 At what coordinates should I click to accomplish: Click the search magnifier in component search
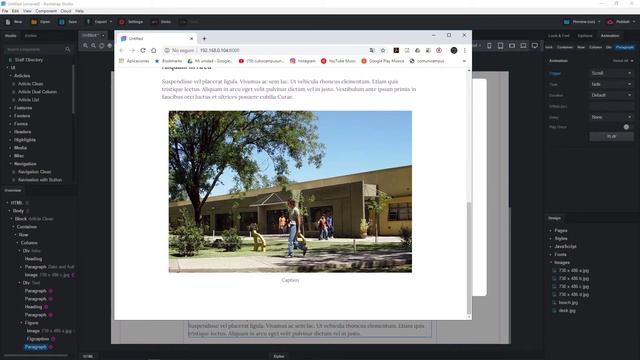68,49
